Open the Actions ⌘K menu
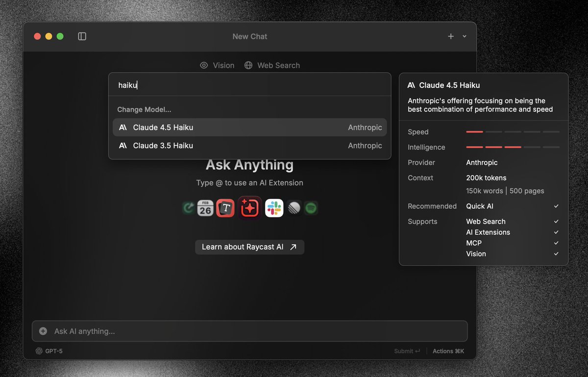 point(448,351)
